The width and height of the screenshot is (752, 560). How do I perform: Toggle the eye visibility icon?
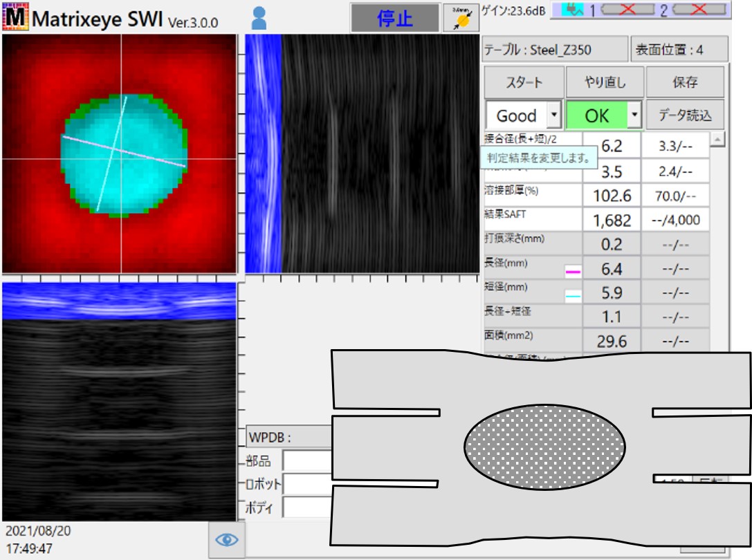(227, 539)
